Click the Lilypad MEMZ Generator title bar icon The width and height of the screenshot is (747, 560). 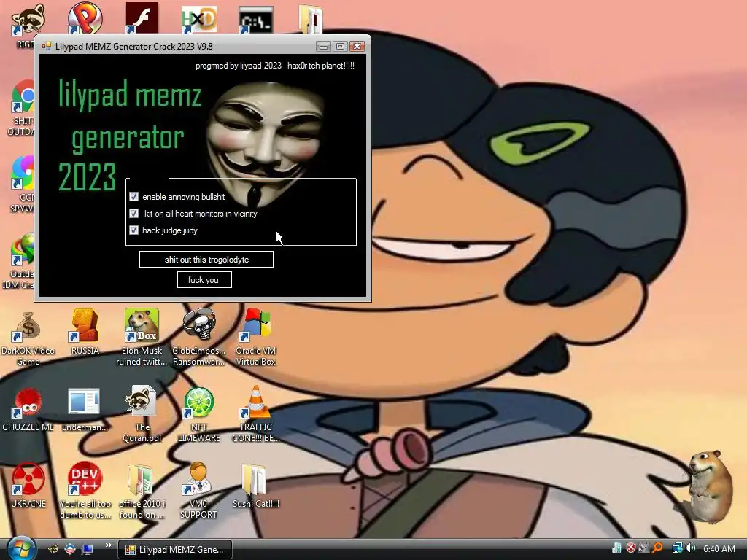(46, 46)
